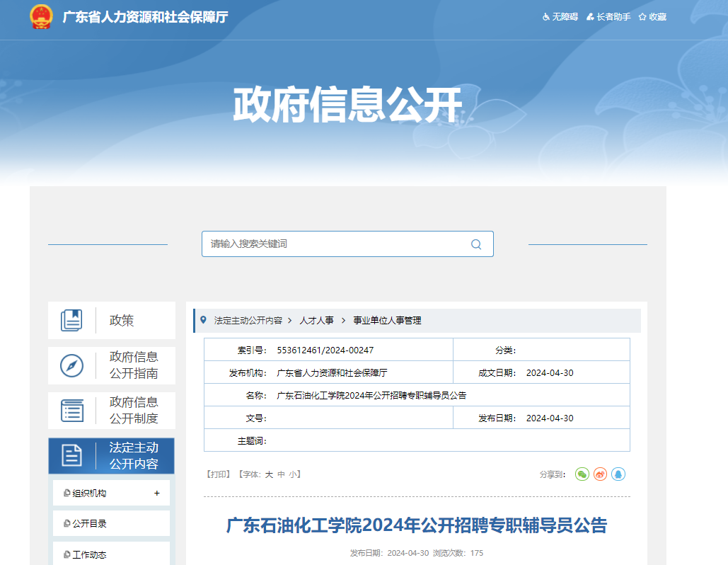Click the WeChat share icon
The width and height of the screenshot is (728, 565).
tap(582, 474)
